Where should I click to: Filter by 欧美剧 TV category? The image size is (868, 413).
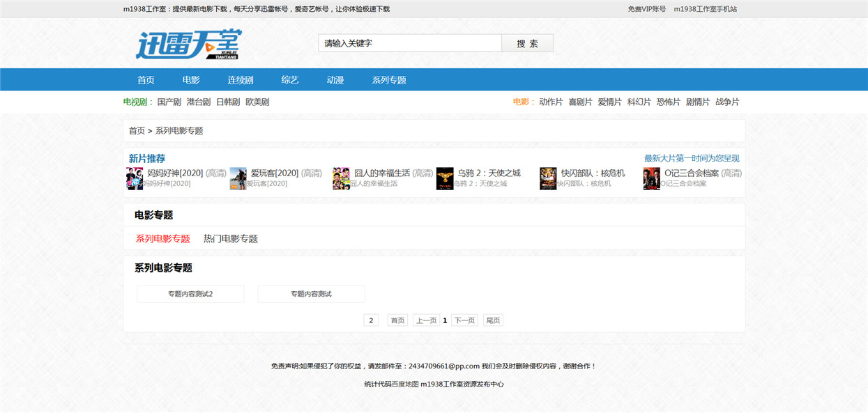click(257, 102)
